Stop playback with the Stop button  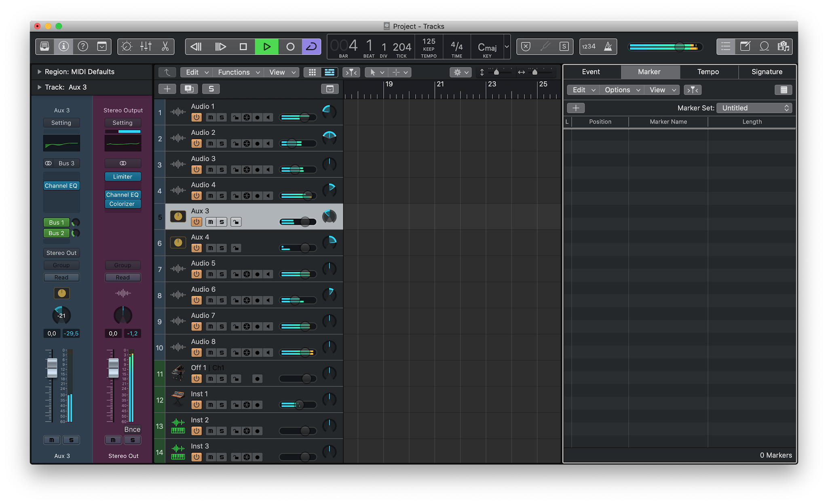point(243,46)
